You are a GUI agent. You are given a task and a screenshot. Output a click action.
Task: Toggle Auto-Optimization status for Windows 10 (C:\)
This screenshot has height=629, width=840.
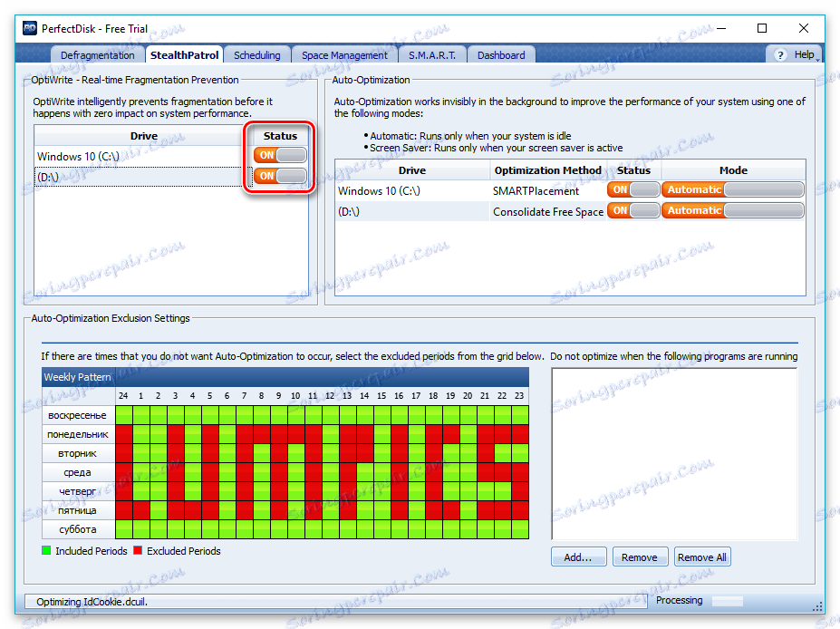[633, 189]
